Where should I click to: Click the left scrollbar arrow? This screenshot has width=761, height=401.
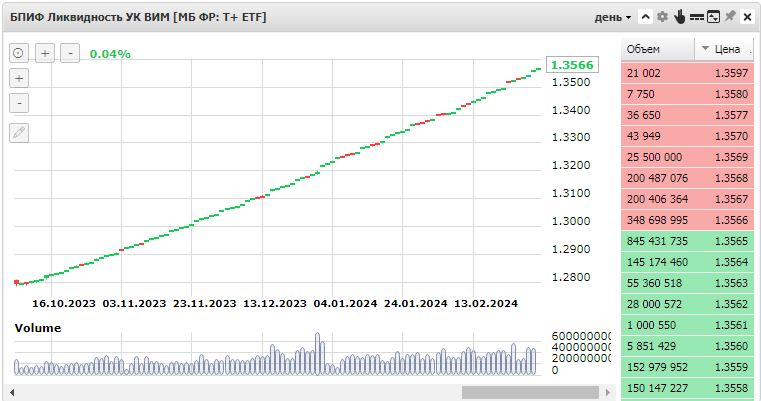(x=13, y=392)
